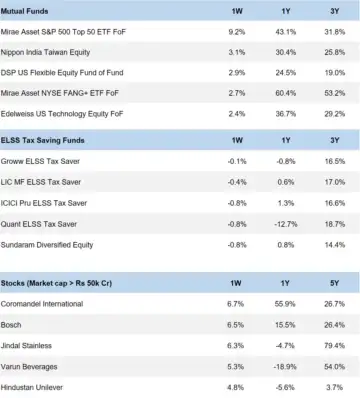
Task: Click Jindal Stainless stock name
Action: [x=26, y=346]
